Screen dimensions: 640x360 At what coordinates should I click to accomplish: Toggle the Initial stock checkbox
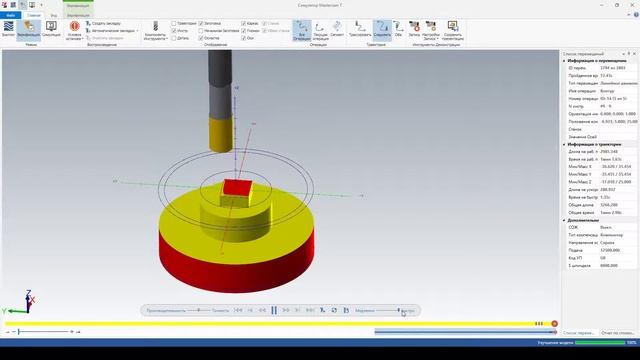tap(200, 31)
